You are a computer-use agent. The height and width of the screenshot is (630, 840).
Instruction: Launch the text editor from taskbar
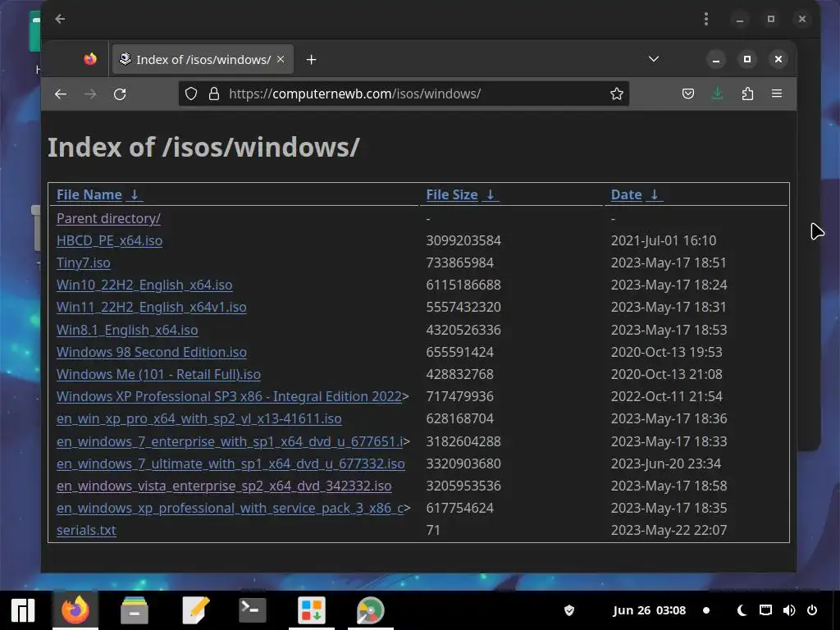[x=194, y=610]
